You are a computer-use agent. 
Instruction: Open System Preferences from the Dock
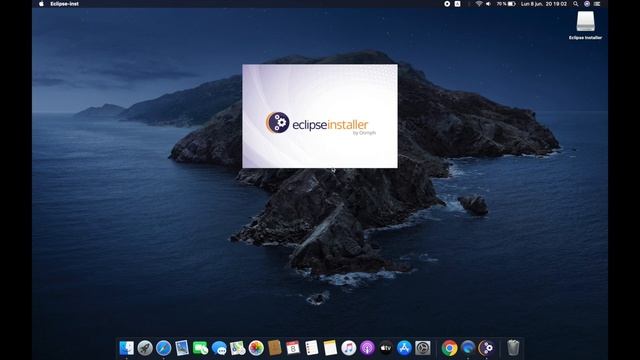point(423,348)
